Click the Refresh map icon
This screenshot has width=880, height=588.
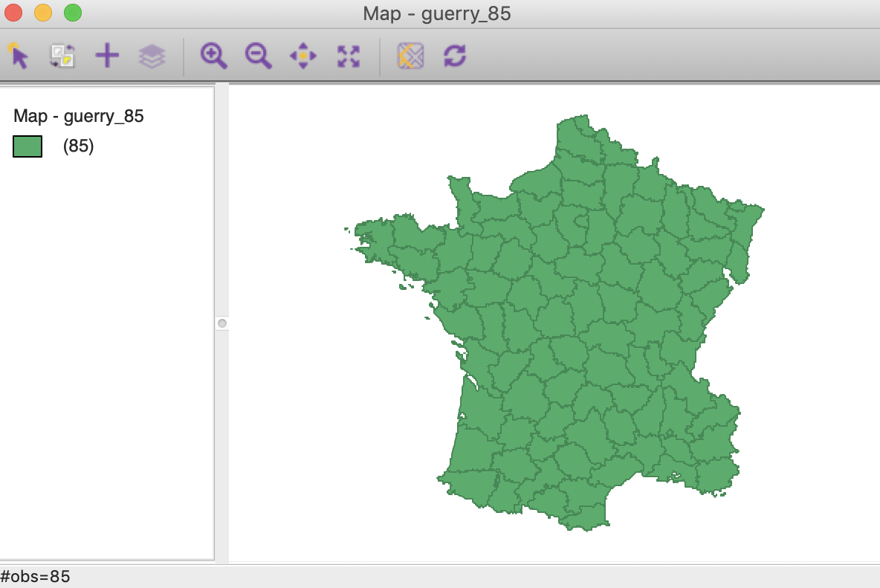pos(455,56)
